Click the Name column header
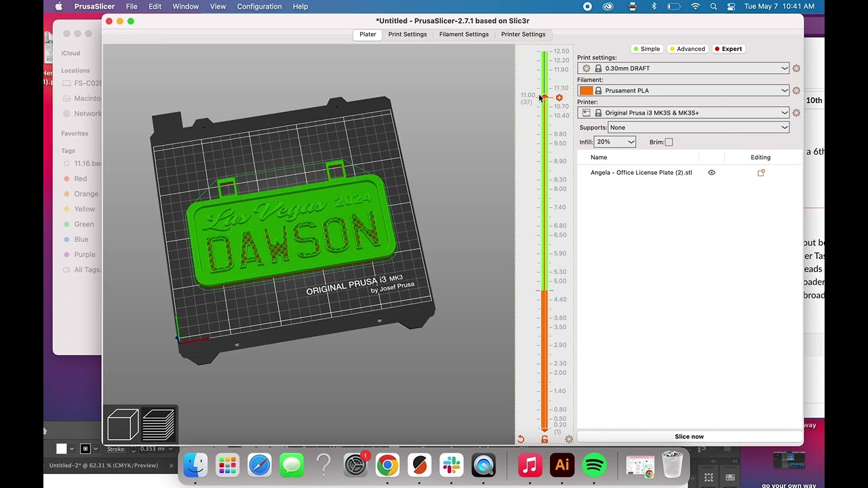This screenshot has width=868, height=488. click(x=599, y=157)
